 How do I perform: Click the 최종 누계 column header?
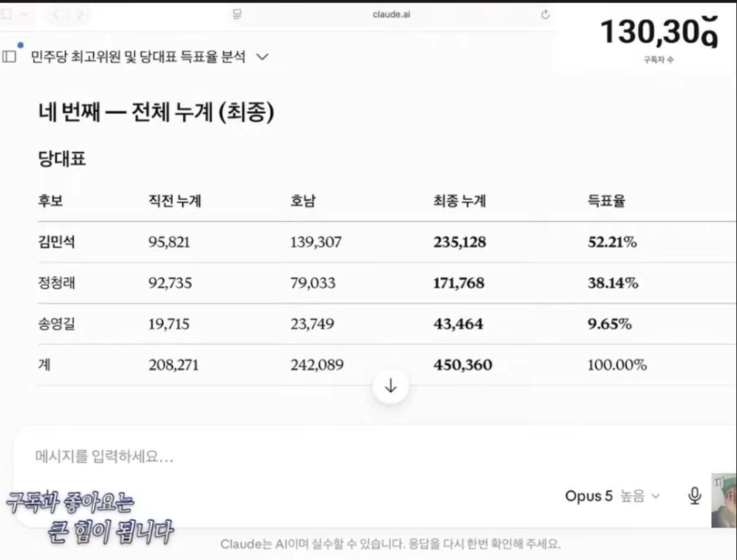(x=460, y=201)
